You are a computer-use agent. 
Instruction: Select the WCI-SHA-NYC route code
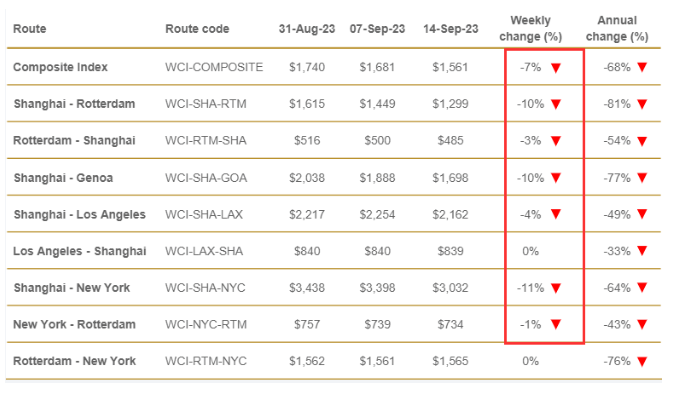point(205,288)
